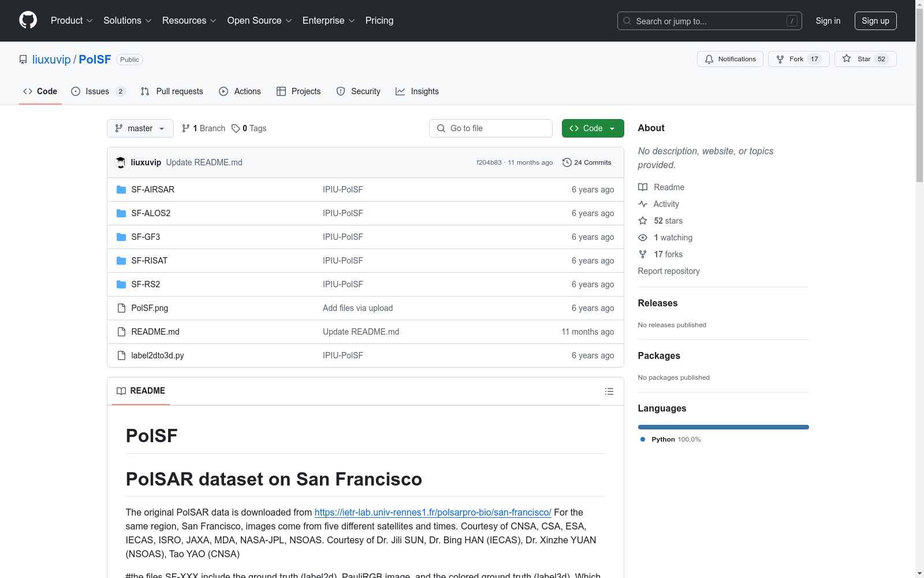The width and height of the screenshot is (924, 578).
Task: Open the 24 Commits link
Action: click(587, 162)
